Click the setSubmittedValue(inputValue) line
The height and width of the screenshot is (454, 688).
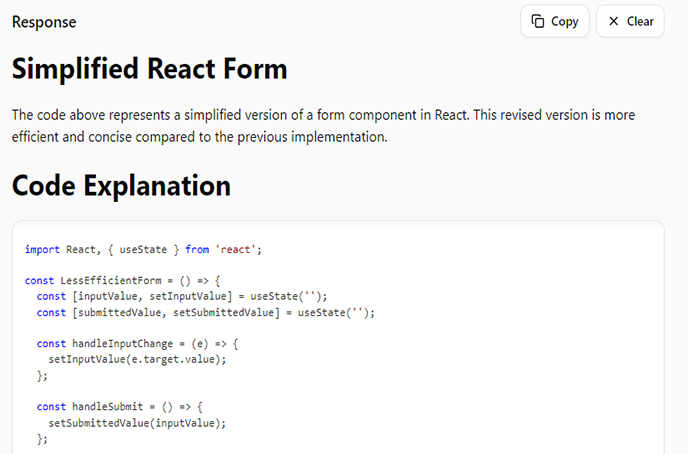coord(137,422)
